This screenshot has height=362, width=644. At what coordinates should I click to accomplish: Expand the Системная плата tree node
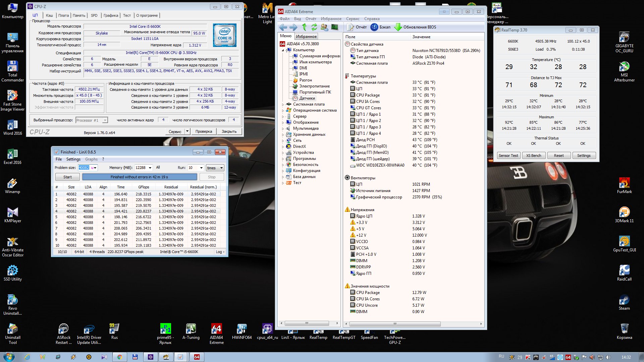coord(283,104)
